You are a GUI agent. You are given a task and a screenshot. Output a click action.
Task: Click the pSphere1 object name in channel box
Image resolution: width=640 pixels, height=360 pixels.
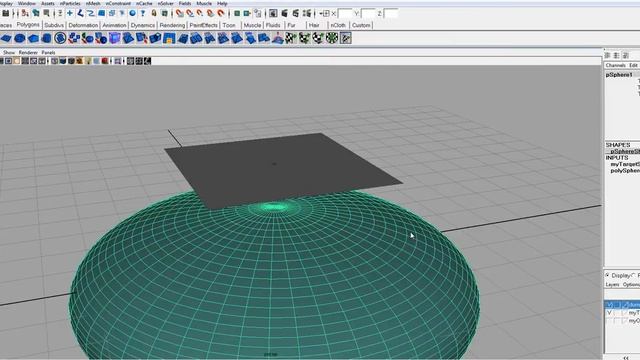coord(619,75)
